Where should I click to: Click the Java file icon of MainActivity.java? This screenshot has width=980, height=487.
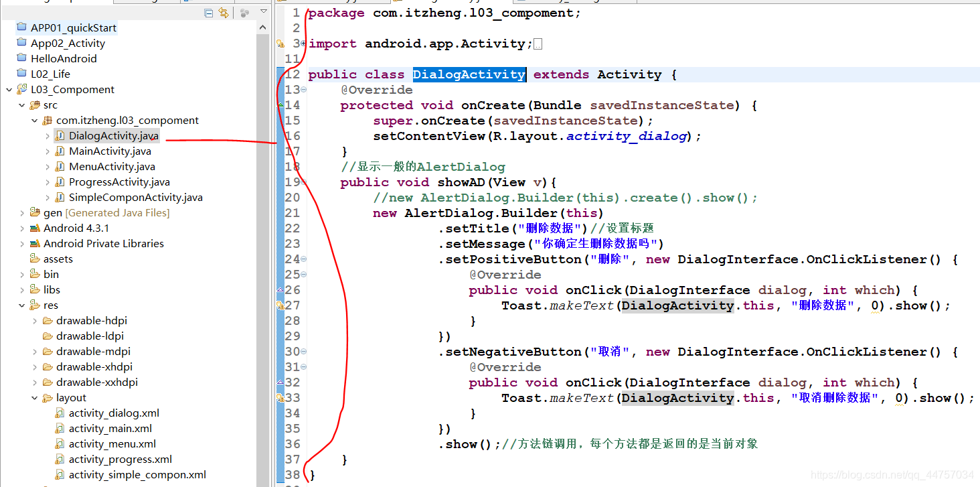click(60, 151)
